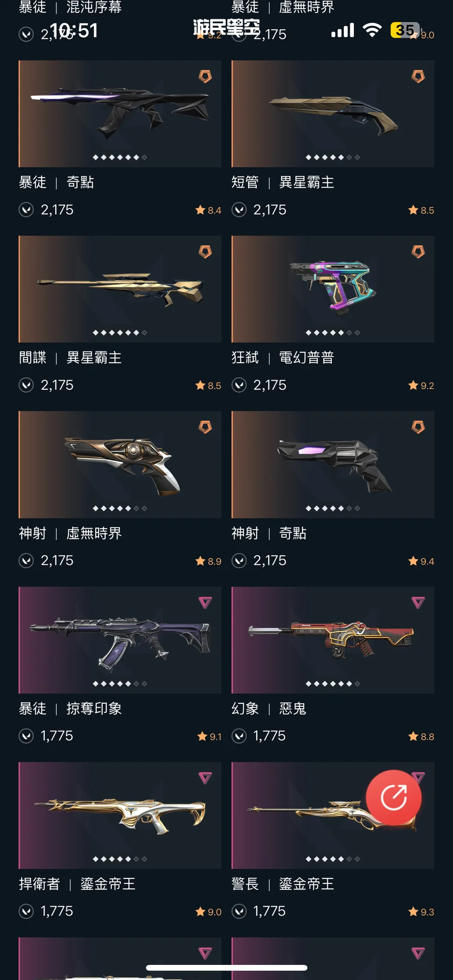Select the 幻象 | 惡鬼 title
The height and width of the screenshot is (980, 453).
point(269,708)
